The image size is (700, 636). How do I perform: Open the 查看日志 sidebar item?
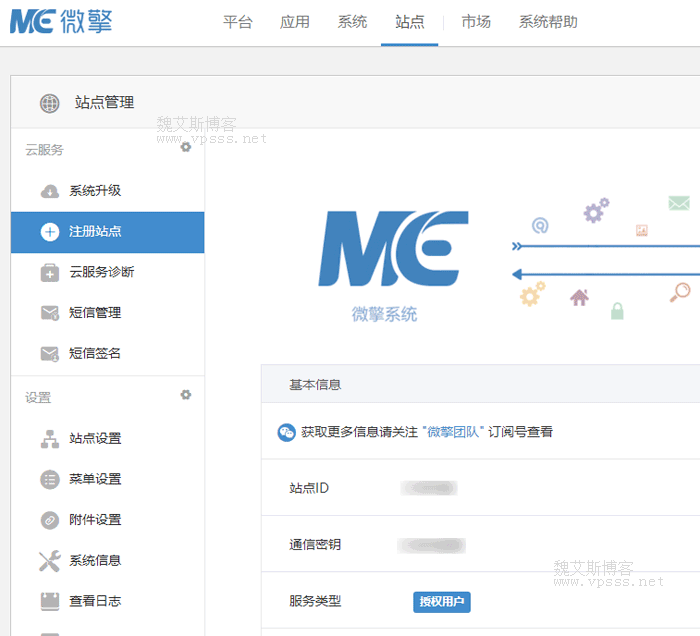coord(108,601)
